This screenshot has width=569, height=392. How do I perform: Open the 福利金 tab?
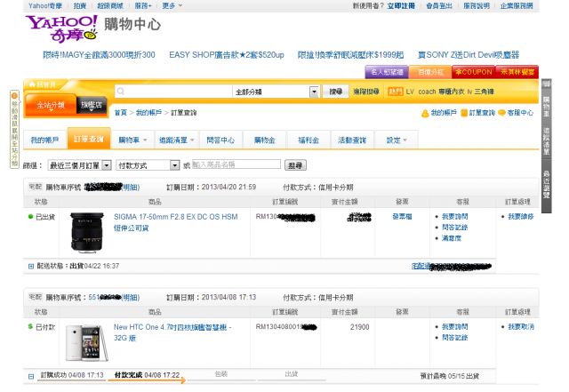[309, 140]
